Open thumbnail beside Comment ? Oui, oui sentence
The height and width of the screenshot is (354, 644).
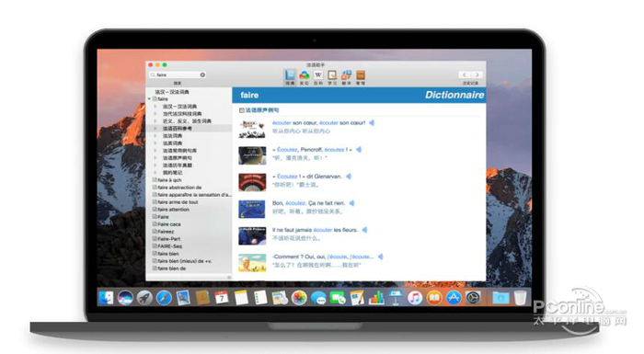tap(252, 263)
